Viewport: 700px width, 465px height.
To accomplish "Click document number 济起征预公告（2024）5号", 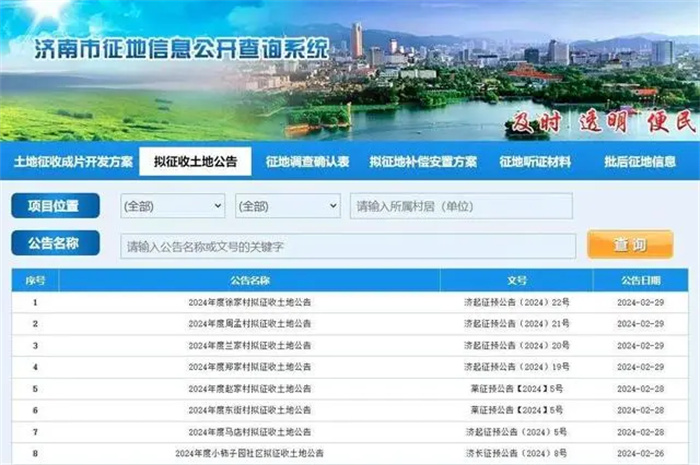I will [517, 432].
